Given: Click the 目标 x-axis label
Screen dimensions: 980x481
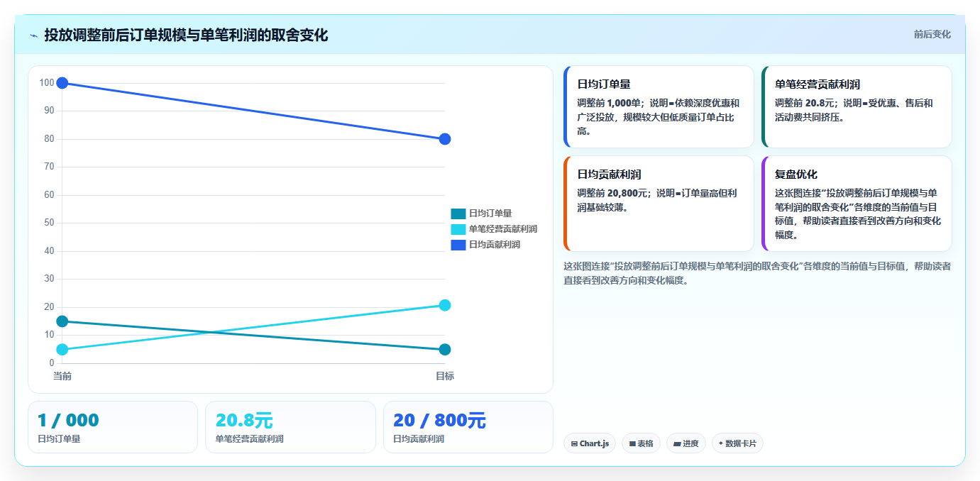Looking at the screenshot, I should 445,376.
